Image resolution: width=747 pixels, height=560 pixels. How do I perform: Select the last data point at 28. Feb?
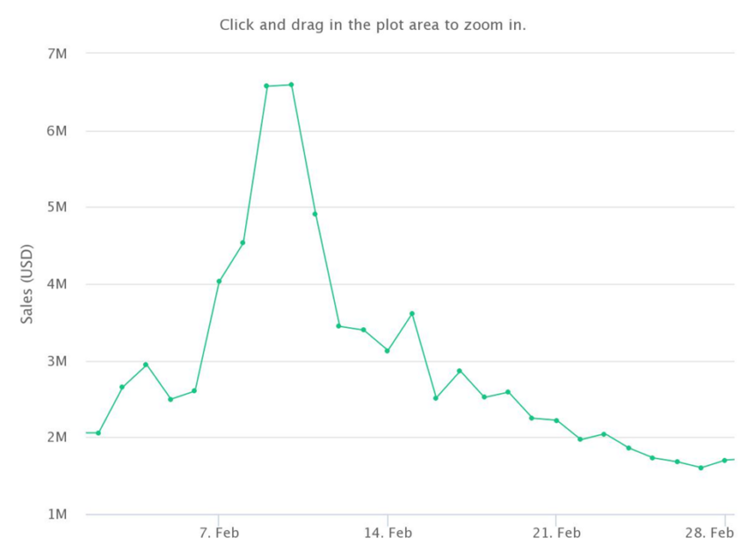pyautogui.click(x=725, y=461)
